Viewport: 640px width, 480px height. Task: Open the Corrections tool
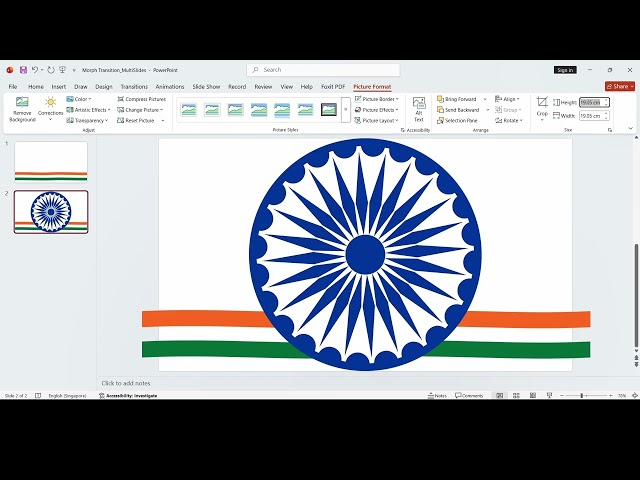coord(50,109)
